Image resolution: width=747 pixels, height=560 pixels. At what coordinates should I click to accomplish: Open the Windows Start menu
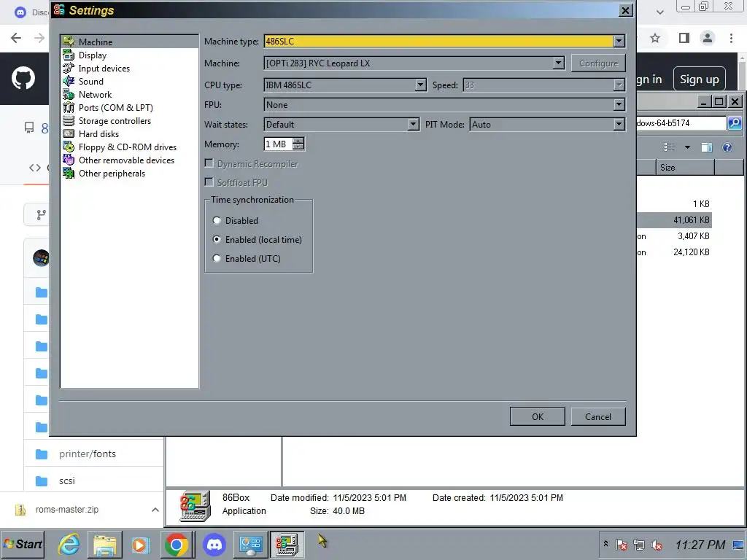pos(23,544)
